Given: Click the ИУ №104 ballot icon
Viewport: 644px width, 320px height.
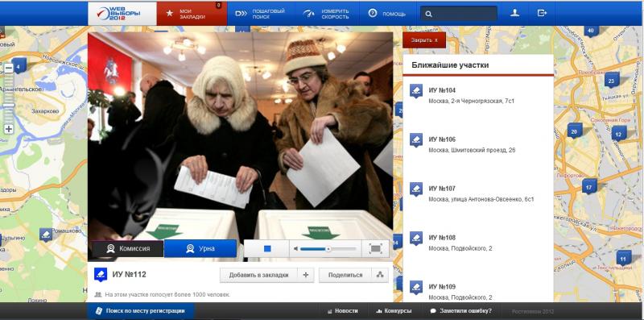Looking at the screenshot, I should 416,91.
